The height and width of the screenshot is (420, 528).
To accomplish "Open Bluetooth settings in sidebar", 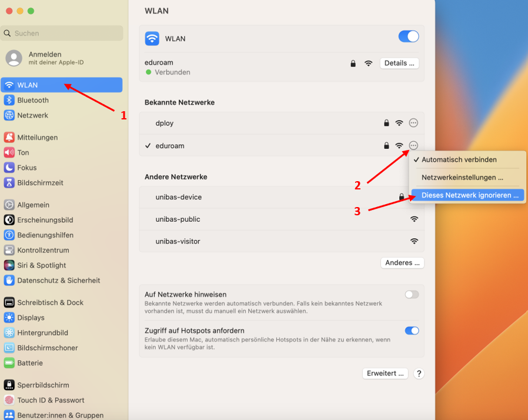I will 33,101.
